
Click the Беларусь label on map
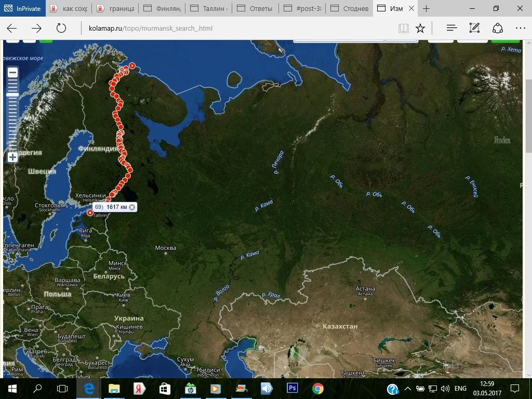pyautogui.click(x=109, y=276)
